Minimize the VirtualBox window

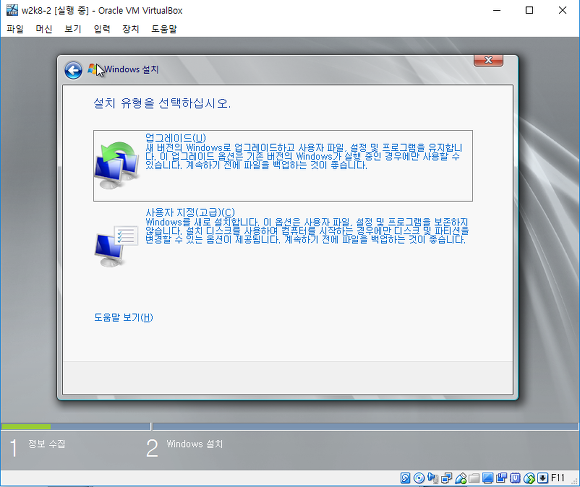[497, 10]
